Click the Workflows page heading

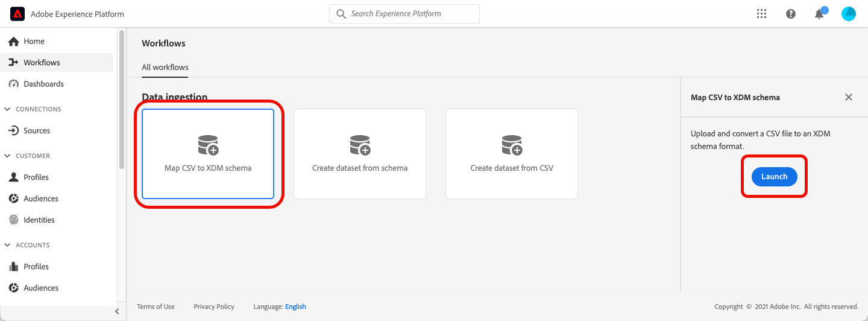tap(163, 43)
